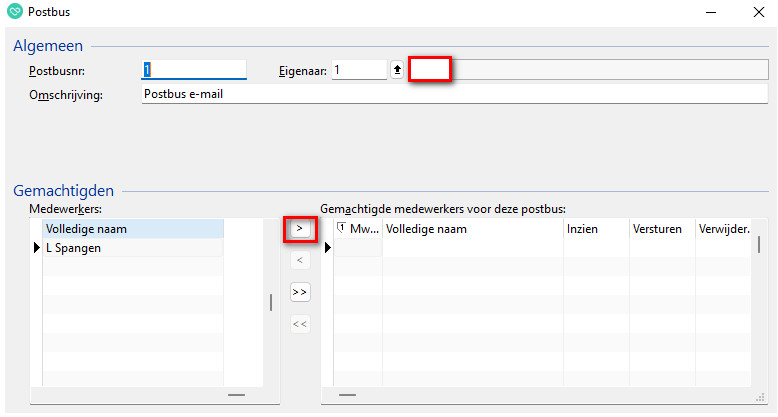Screen dimensions: 778x417
Task: Click the Postbus app logo icon
Action: point(15,11)
